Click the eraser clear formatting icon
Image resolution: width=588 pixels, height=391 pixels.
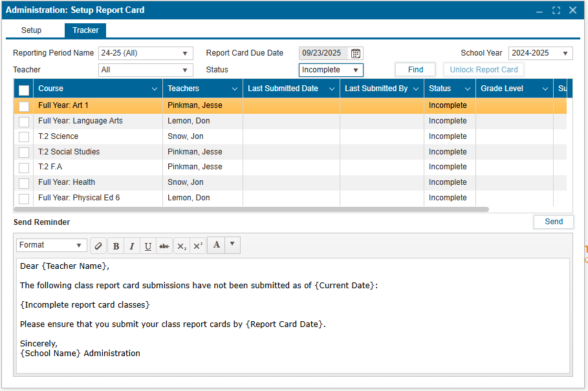[98, 246]
